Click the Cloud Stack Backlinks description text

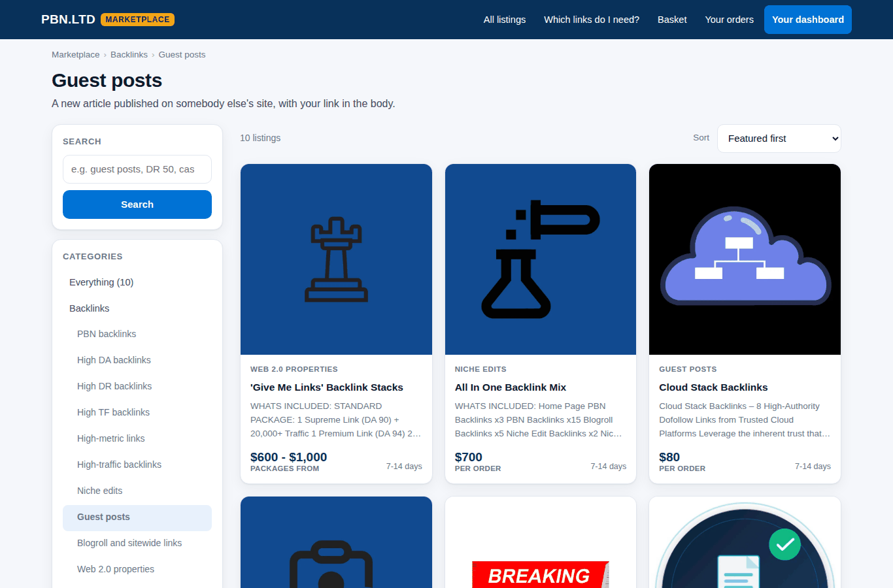point(745,420)
